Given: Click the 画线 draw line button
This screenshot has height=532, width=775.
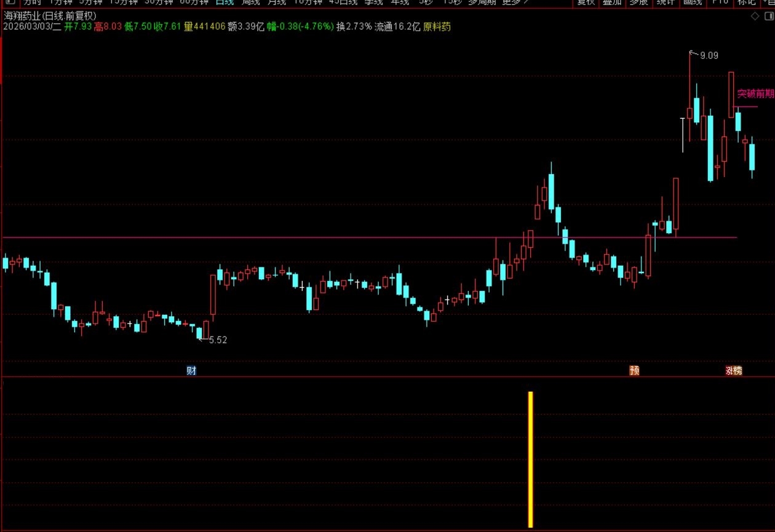Looking at the screenshot, I should point(693,2).
